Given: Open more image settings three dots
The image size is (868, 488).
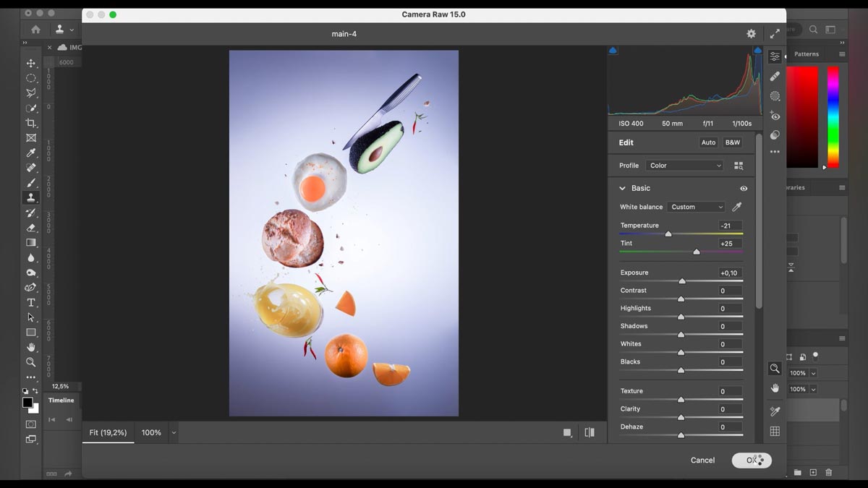Looking at the screenshot, I should tap(775, 152).
